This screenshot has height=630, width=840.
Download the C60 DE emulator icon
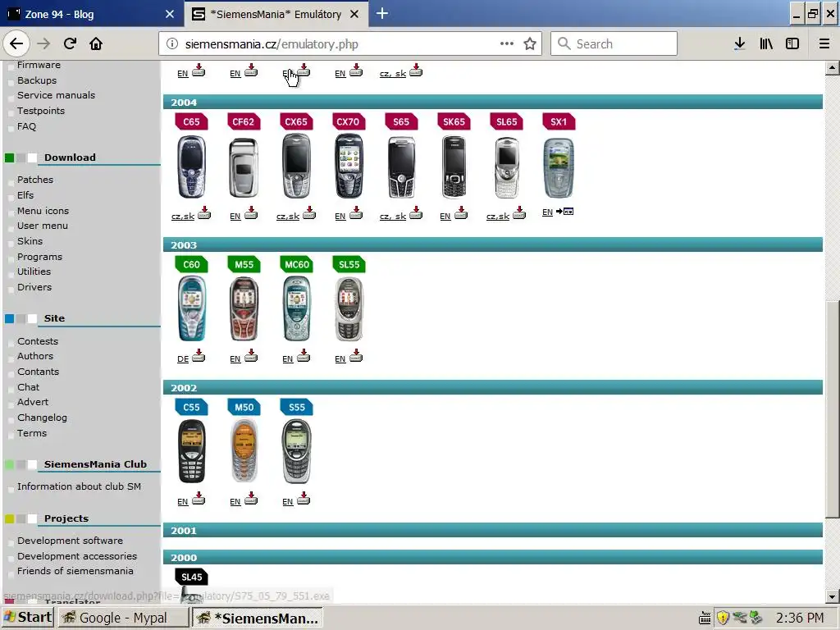[x=199, y=356]
